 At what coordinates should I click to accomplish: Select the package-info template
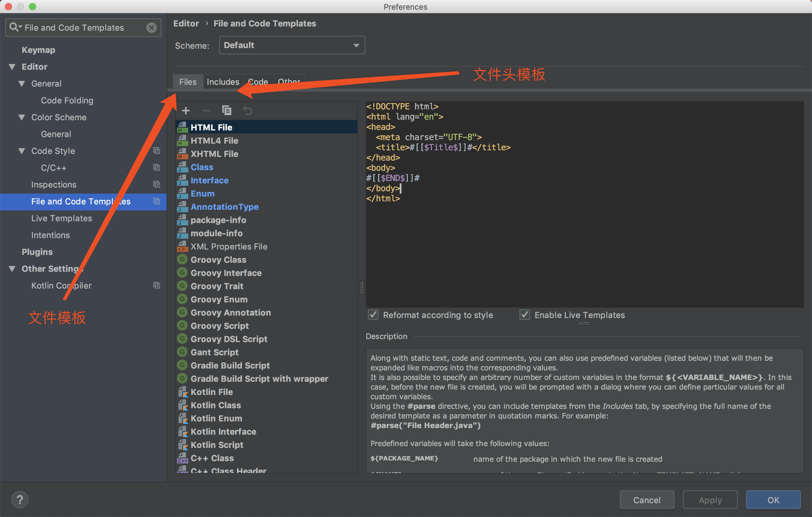point(218,220)
